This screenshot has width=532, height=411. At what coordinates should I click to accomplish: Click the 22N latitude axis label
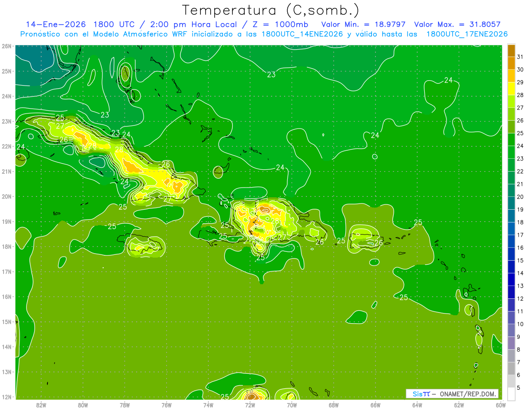pyautogui.click(x=6, y=146)
